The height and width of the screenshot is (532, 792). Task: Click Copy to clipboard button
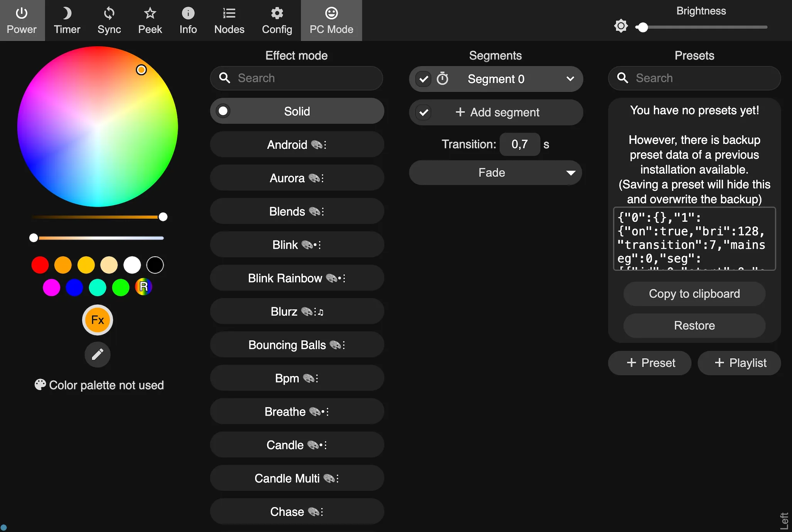pyautogui.click(x=694, y=294)
